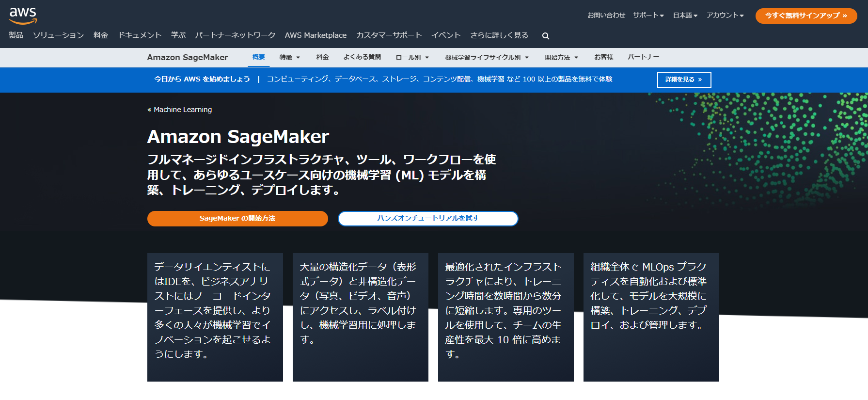Image resolution: width=868 pixels, height=400 pixels.
Task: Open アカウント dropdown menu
Action: [725, 16]
